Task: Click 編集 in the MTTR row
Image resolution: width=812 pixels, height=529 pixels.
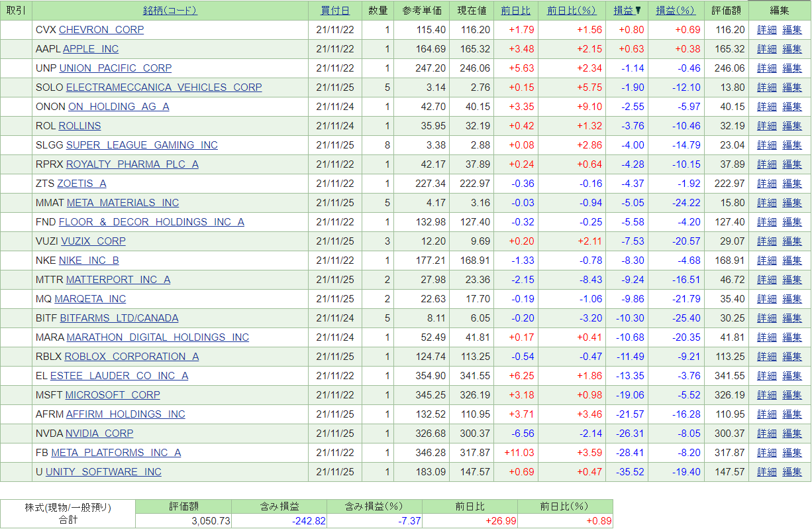Action: pos(792,280)
